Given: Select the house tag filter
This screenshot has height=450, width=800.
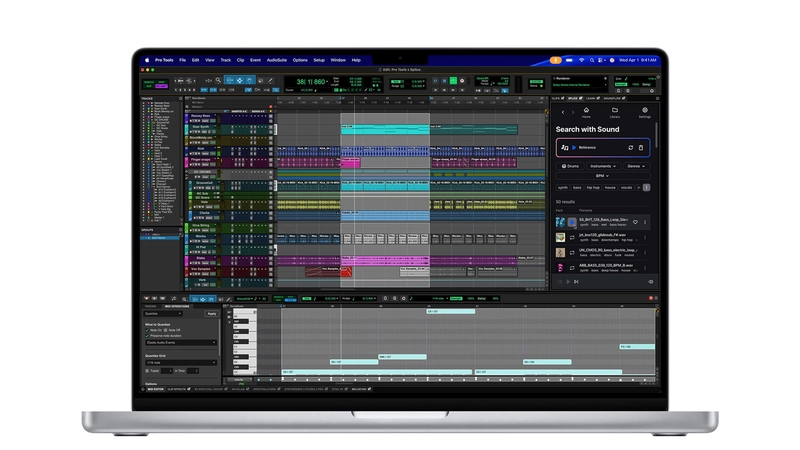Looking at the screenshot, I should pyautogui.click(x=610, y=187).
